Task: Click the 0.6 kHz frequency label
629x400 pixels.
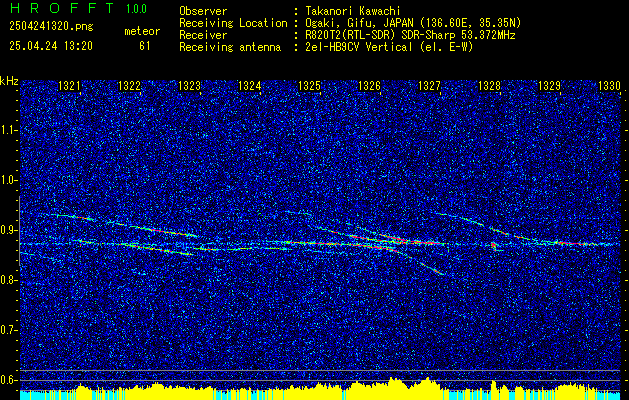Action: pyautogui.click(x=8, y=380)
